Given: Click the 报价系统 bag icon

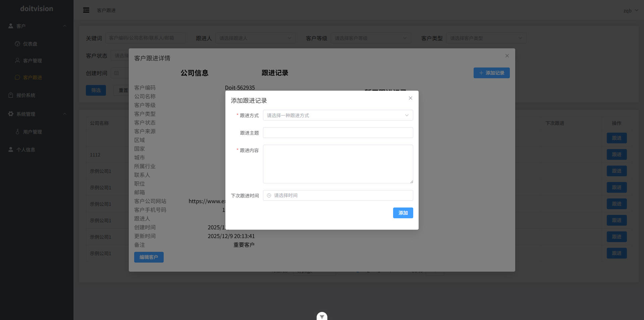Looking at the screenshot, I should click(11, 95).
